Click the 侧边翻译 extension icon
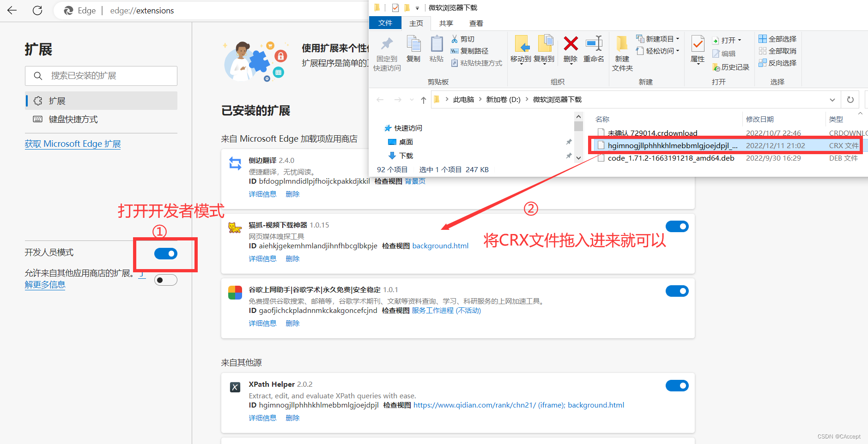 click(x=235, y=163)
